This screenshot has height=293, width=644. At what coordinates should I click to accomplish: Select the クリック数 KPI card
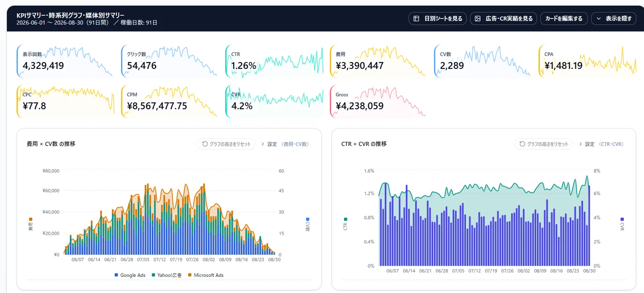click(x=169, y=61)
